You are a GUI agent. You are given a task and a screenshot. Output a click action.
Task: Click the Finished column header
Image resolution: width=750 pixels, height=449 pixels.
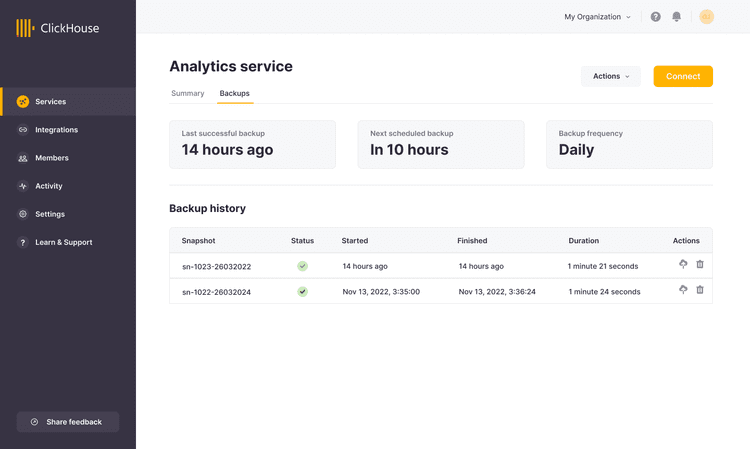tap(472, 241)
